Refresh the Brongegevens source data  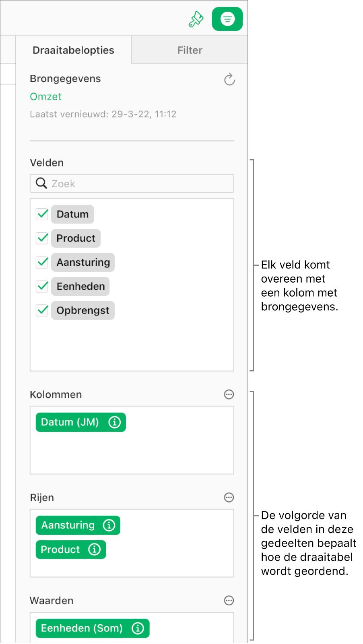(x=229, y=79)
